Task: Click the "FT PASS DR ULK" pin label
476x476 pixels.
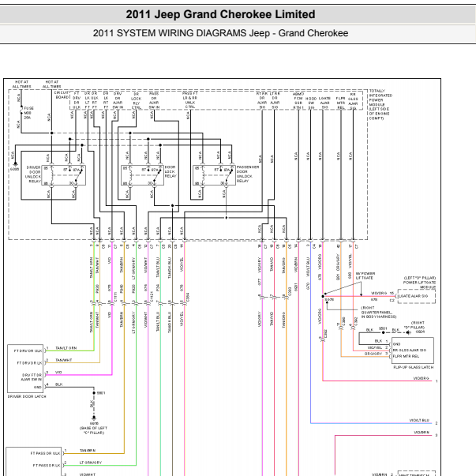Action: 45,453
